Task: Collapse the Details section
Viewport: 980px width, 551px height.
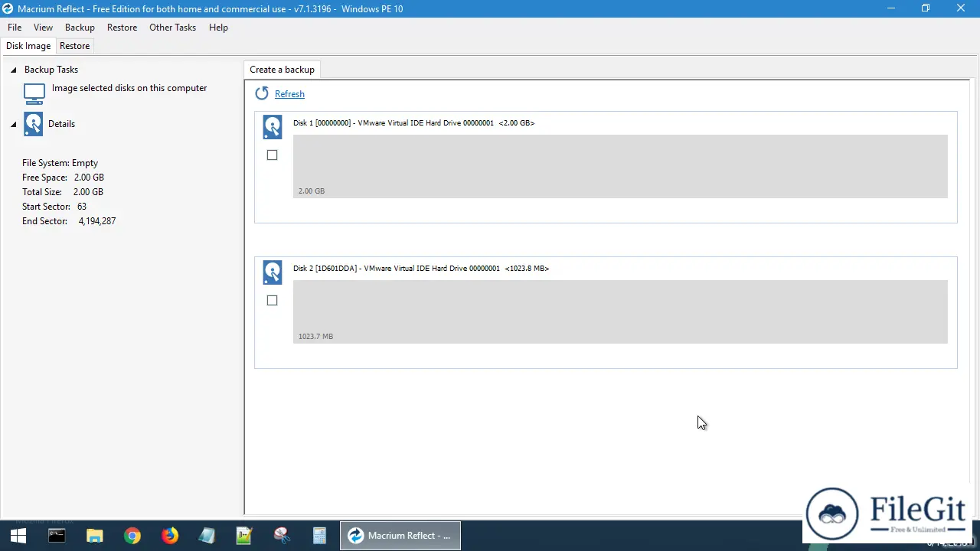Action: (13, 124)
